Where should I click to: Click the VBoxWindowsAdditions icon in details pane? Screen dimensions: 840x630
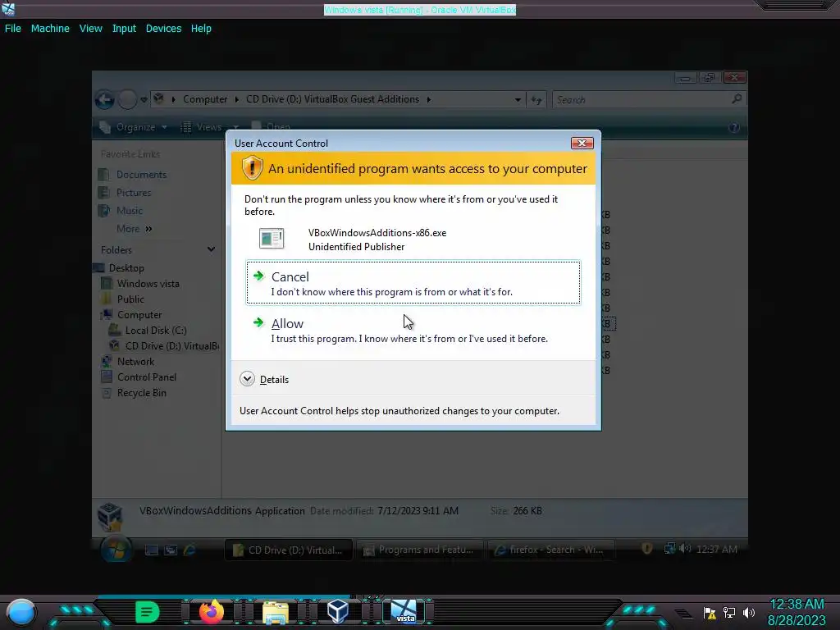(x=110, y=517)
